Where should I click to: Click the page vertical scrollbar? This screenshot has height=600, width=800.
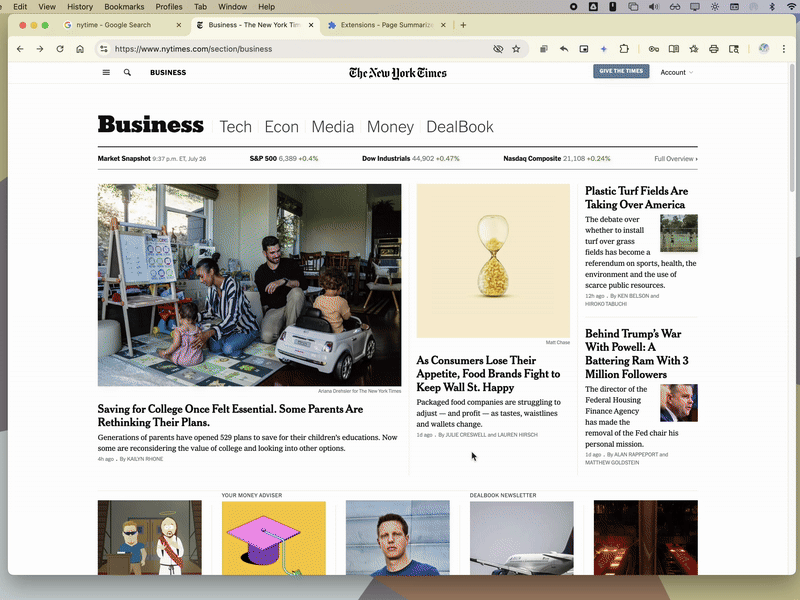coord(792,128)
